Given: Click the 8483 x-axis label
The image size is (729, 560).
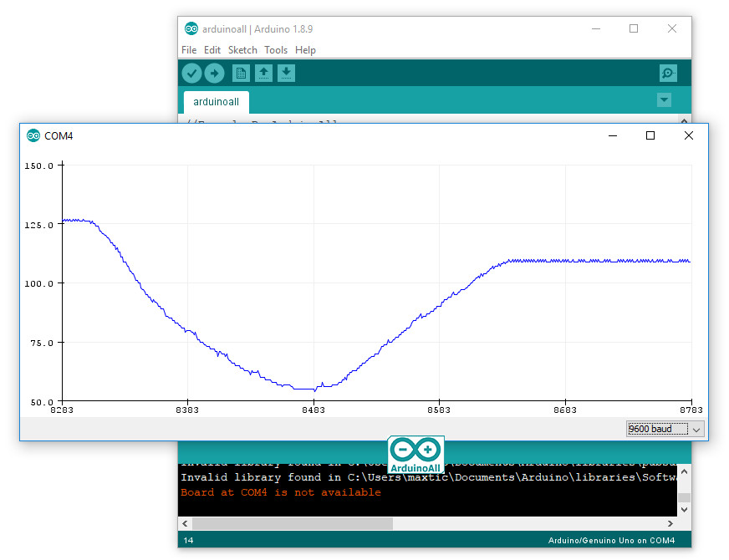Looking at the screenshot, I should click(314, 410).
